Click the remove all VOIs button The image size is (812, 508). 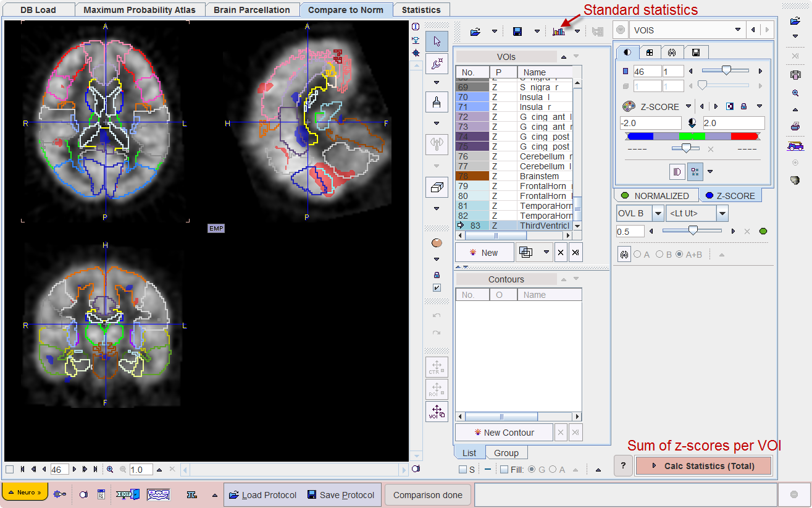click(x=575, y=252)
